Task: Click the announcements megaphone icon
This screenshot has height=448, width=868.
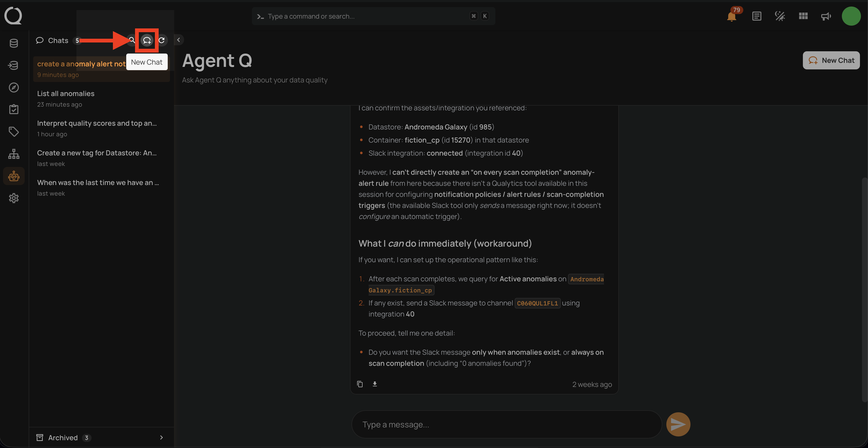Action: 826,16
